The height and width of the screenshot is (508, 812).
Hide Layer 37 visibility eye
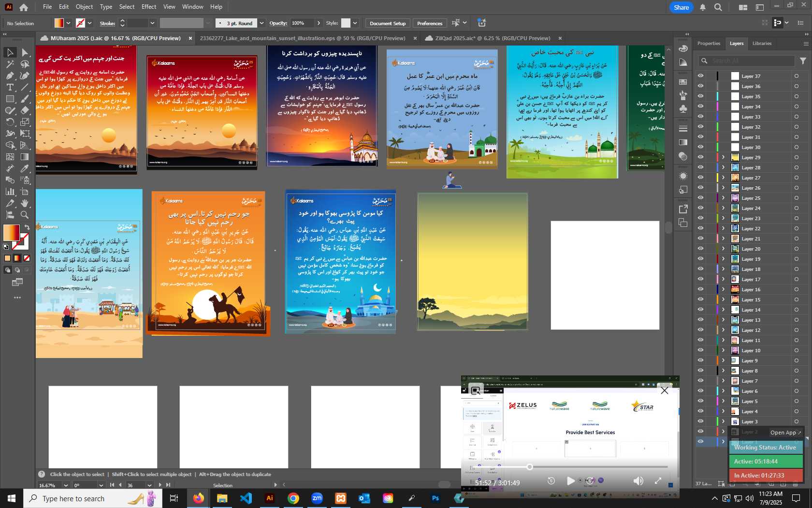click(x=700, y=76)
